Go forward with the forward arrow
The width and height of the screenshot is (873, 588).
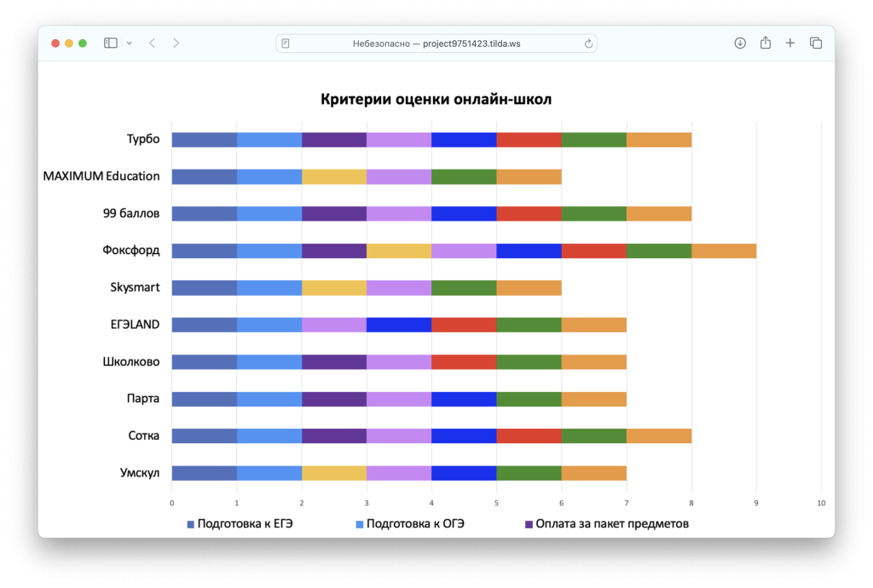point(176,43)
